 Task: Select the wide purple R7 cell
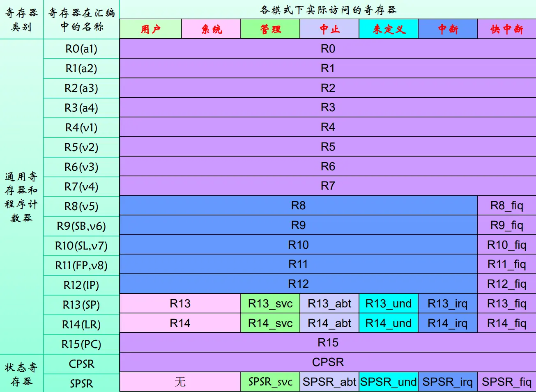coord(328,186)
